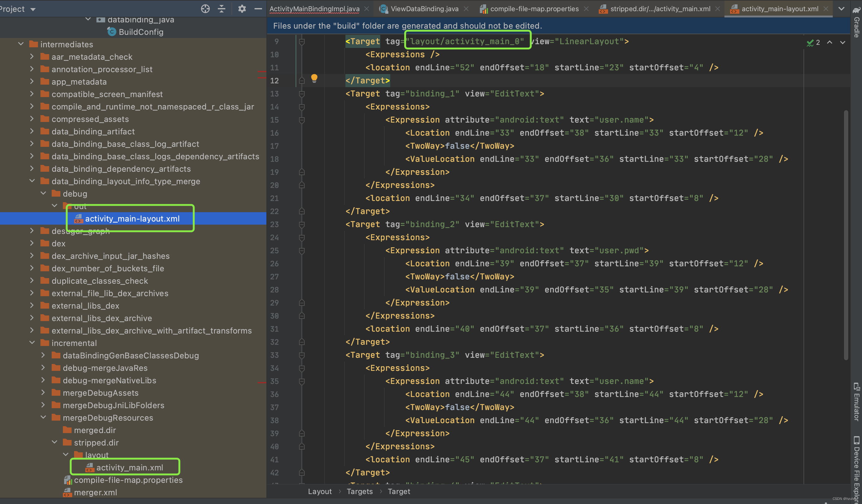Go to previous highlighted problem arrow
The width and height of the screenshot is (862, 504).
pos(830,42)
